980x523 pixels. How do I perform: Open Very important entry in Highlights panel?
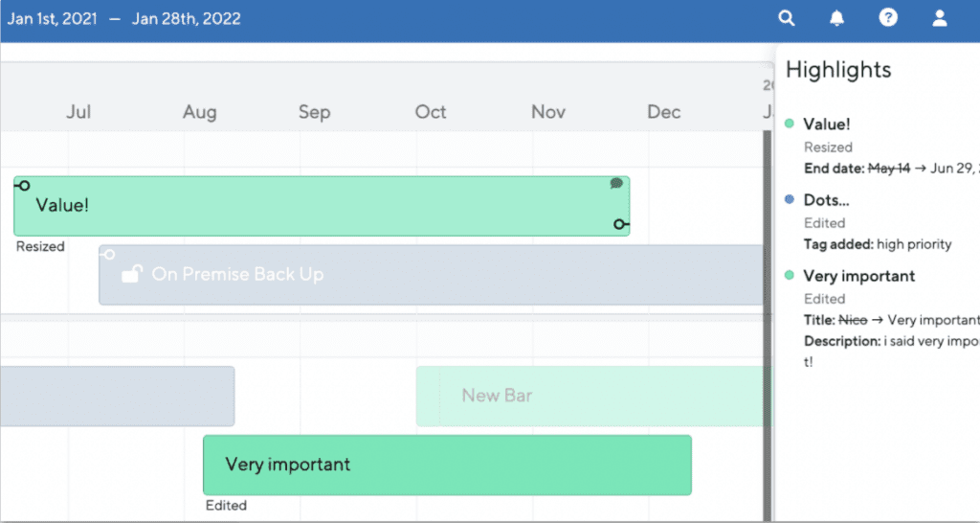858,276
